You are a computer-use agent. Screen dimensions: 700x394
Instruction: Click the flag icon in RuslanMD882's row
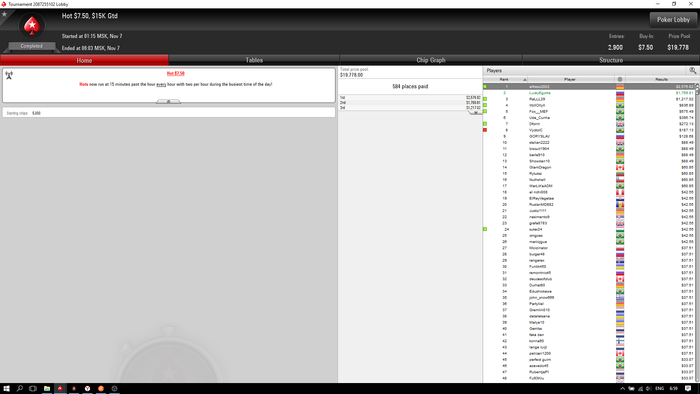point(620,205)
